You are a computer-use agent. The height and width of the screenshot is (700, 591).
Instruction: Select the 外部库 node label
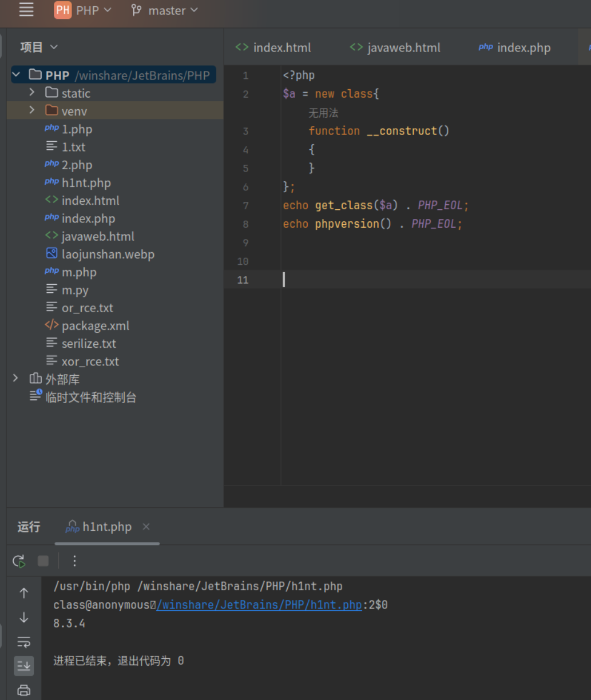coord(62,379)
